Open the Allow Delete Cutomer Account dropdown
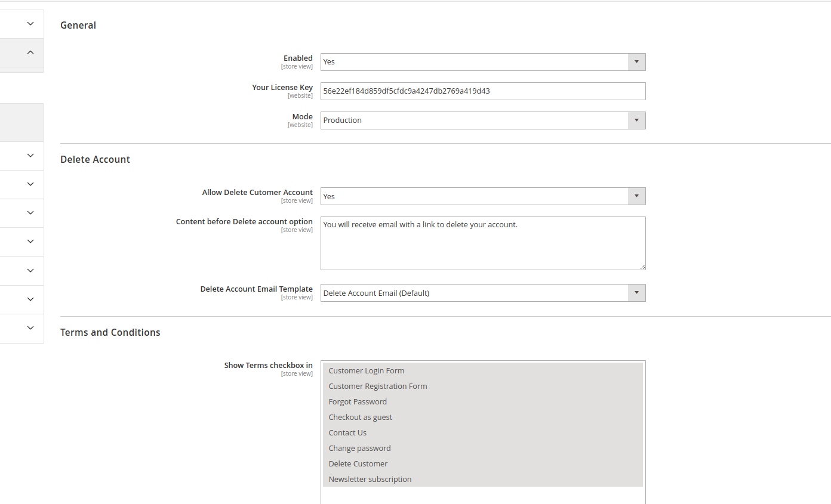Viewport: 831px width, 504px height. click(x=482, y=196)
